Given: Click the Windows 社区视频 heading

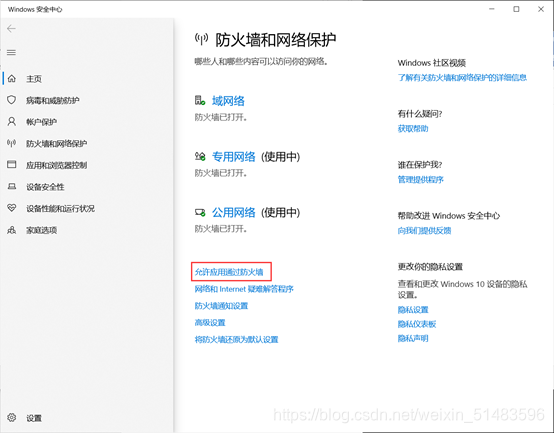Looking at the screenshot, I should [432, 63].
